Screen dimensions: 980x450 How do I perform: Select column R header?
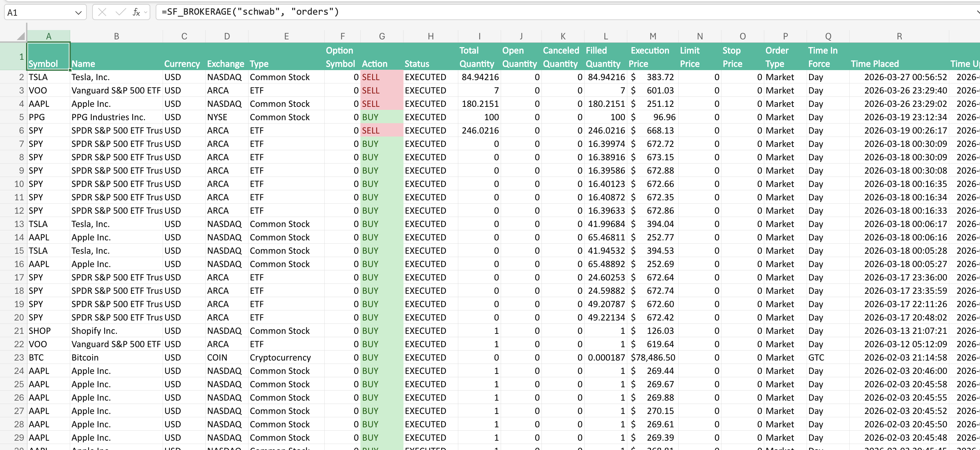(x=899, y=36)
